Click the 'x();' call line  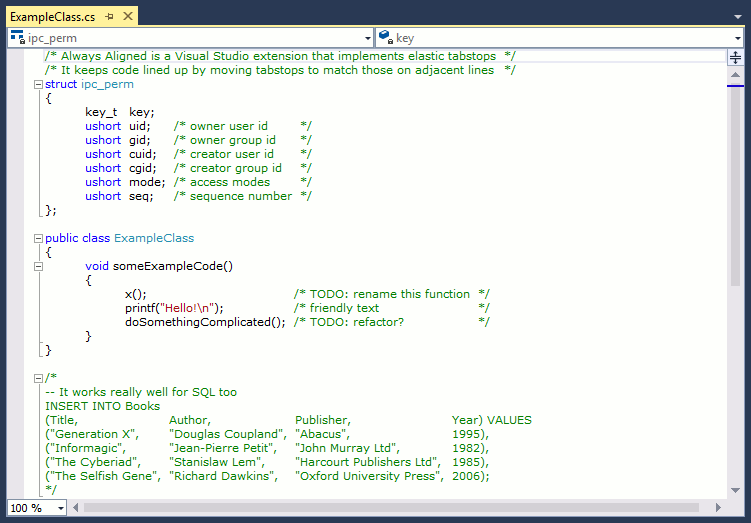pyautogui.click(x=136, y=294)
